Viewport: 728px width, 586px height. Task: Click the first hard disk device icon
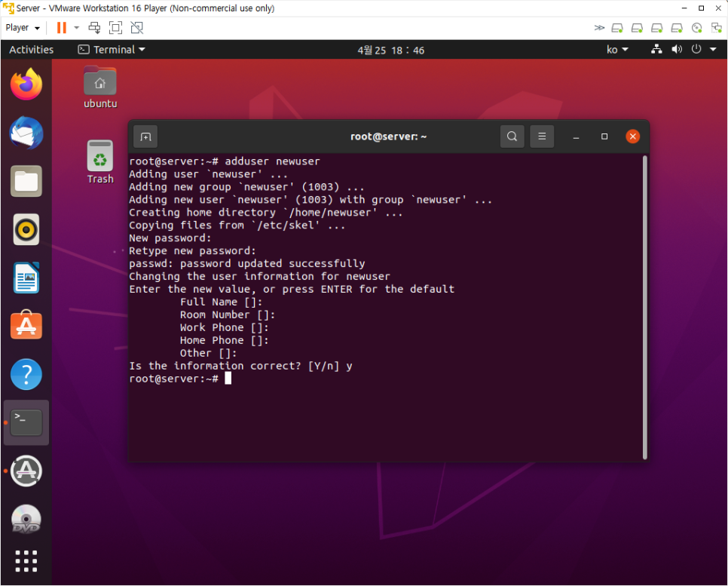(617, 29)
